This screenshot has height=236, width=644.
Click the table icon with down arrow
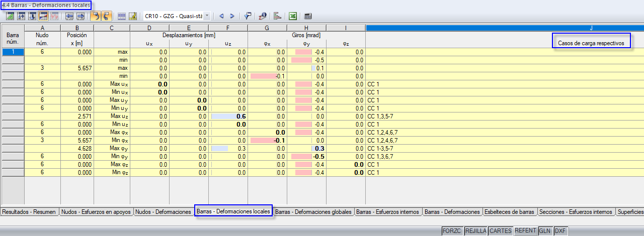tap(32, 16)
